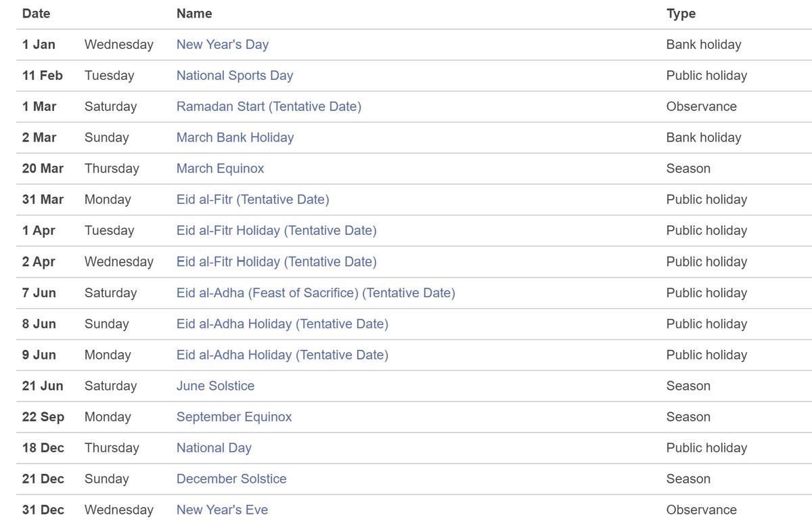Viewport: 812px width, 526px height.
Task: Click the Eid al-Fitr link on 31 Mar
Action: (x=252, y=200)
